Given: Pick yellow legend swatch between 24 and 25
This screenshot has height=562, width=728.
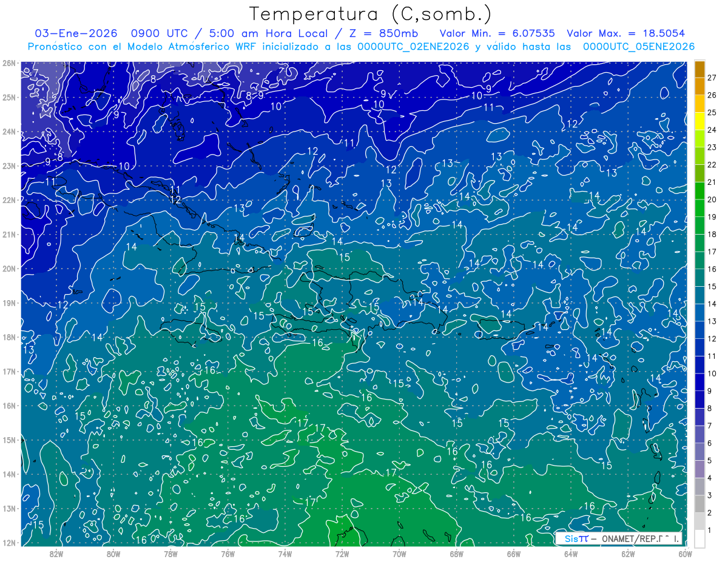Looking at the screenshot, I should (699, 121).
